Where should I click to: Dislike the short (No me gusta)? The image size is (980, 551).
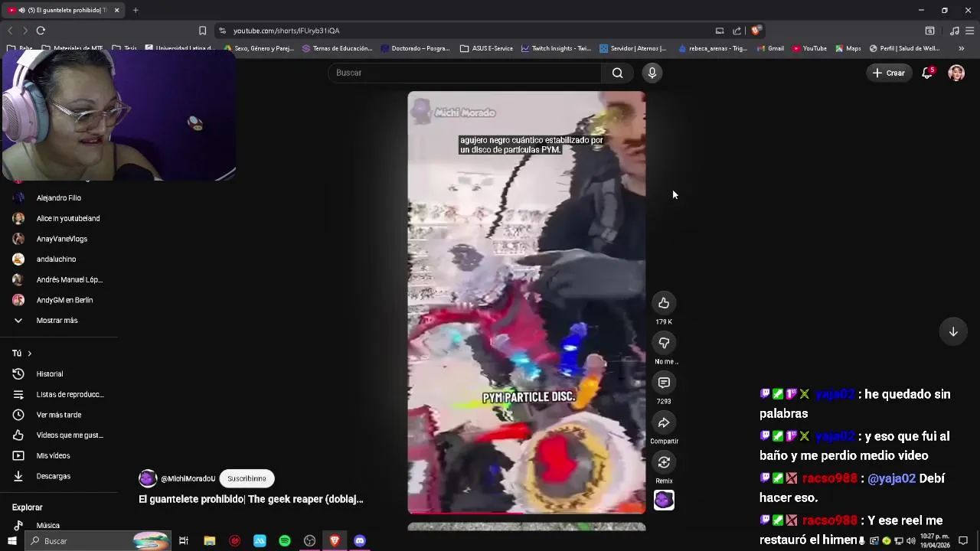click(664, 343)
